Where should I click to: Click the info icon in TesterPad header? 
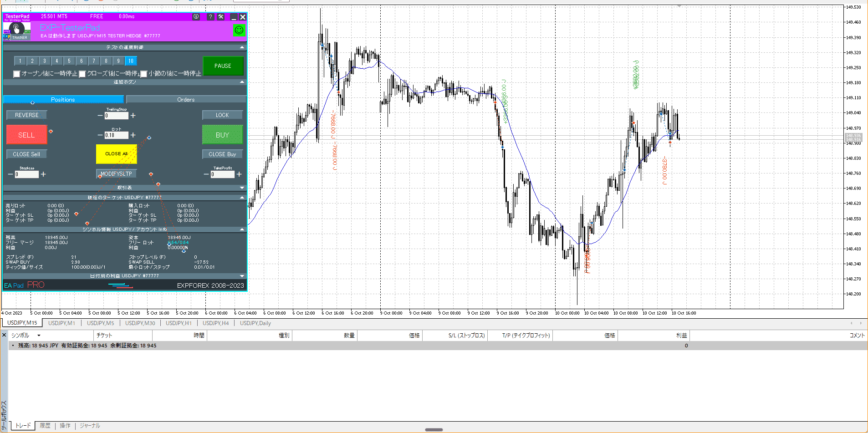click(196, 17)
